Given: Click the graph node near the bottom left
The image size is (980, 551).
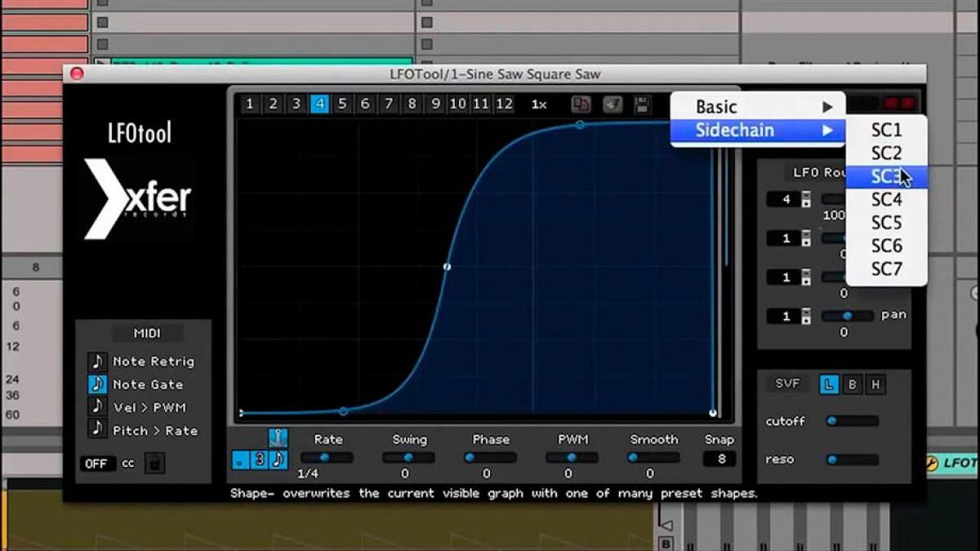Looking at the screenshot, I should pyautogui.click(x=343, y=411).
